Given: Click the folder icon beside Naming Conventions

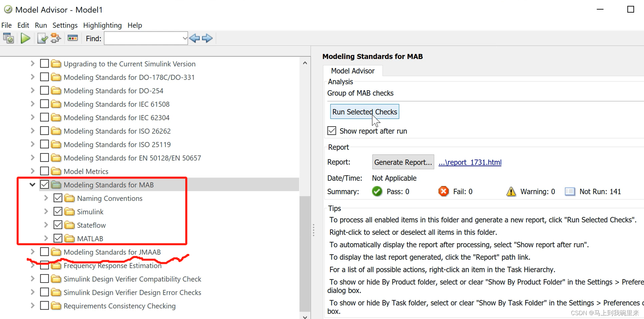Looking at the screenshot, I should [x=69, y=198].
